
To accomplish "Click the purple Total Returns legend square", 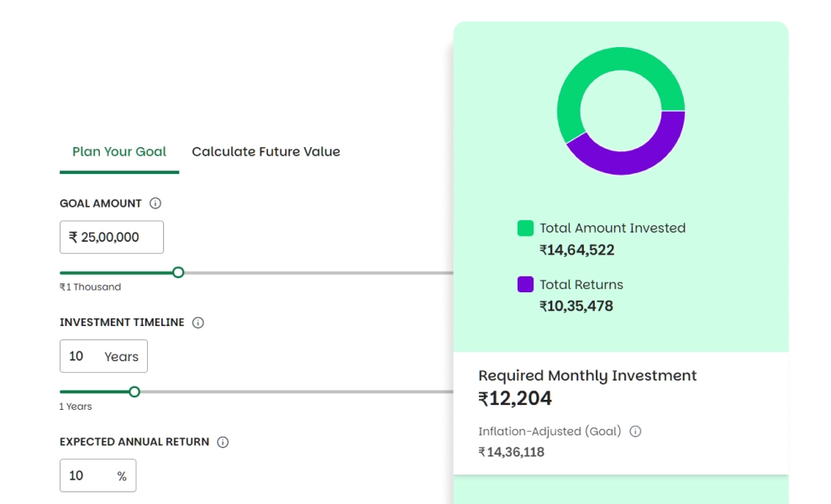I will pos(525,284).
